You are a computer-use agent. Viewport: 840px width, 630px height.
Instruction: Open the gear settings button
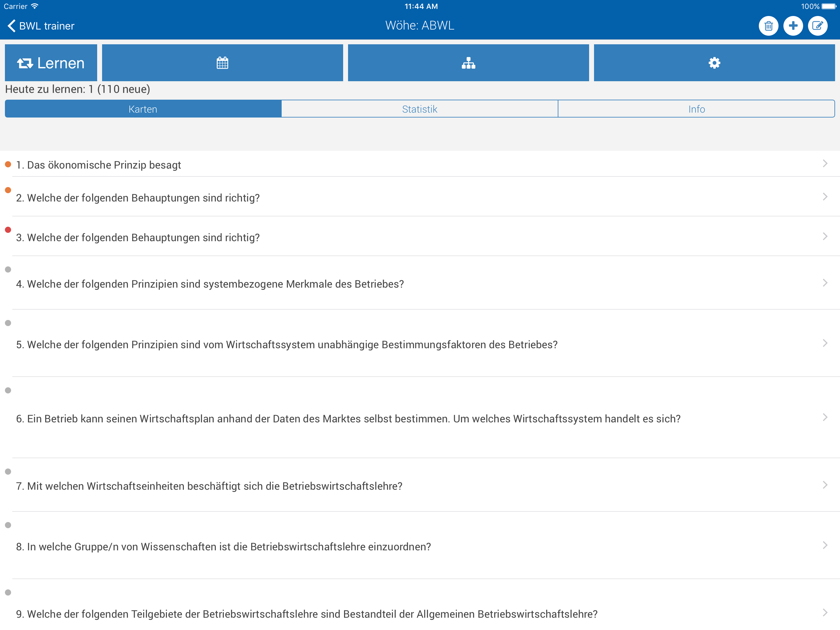[x=714, y=63]
